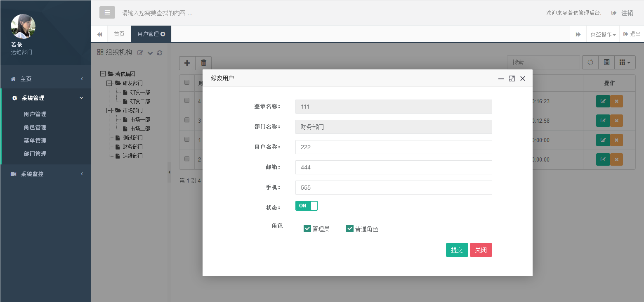Collapse the 若依集团 tree node
This screenshot has width=644, height=302.
(x=103, y=74)
